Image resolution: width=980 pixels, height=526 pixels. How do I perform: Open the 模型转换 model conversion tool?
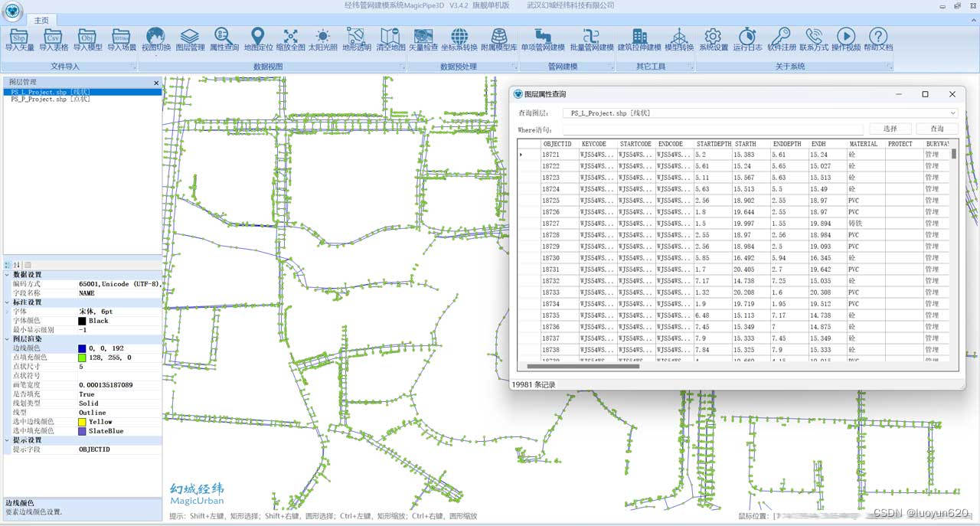(679, 40)
